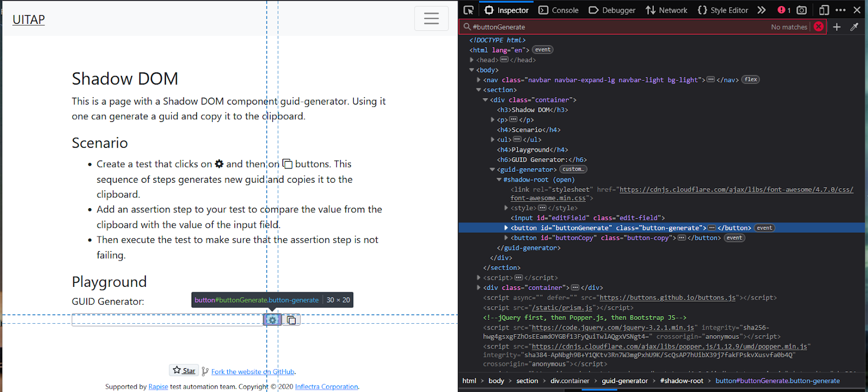868x392 pixels.
Task: Click the error count badge icon
Action: [x=784, y=10]
